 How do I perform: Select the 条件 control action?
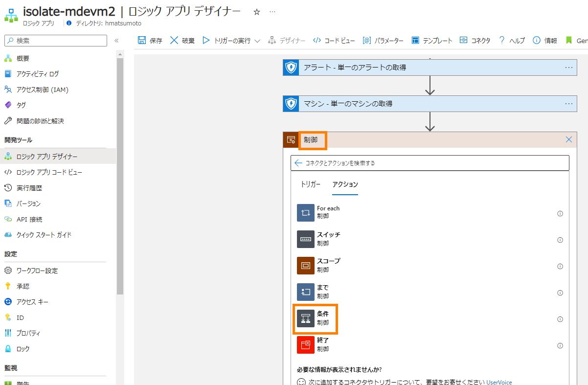(x=430, y=318)
